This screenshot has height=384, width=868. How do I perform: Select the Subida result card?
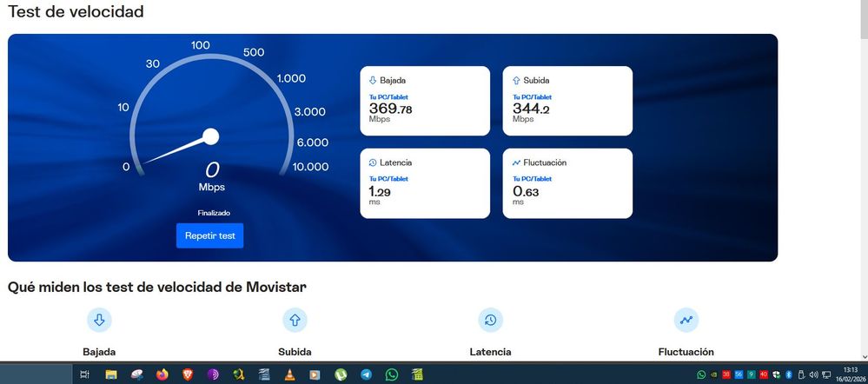pyautogui.click(x=567, y=101)
